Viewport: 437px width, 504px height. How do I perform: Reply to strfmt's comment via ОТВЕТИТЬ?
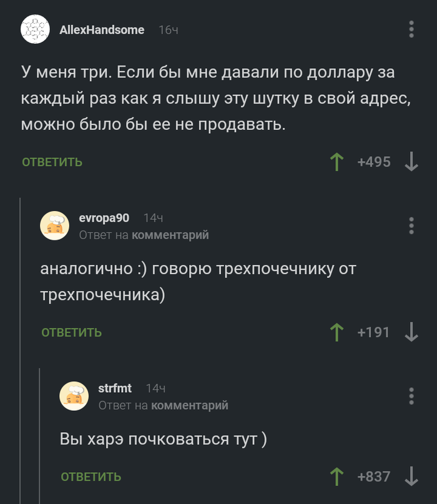point(90,476)
